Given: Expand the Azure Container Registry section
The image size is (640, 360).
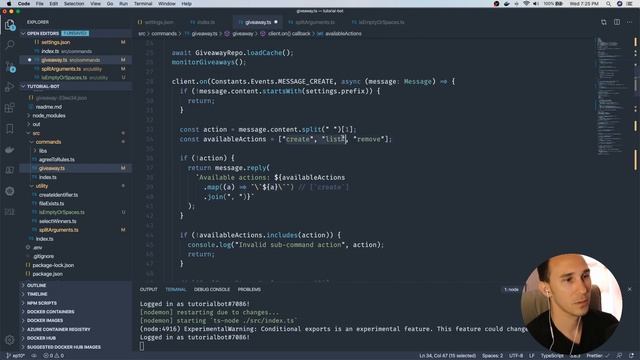Looking at the screenshot, I should (x=59, y=329).
